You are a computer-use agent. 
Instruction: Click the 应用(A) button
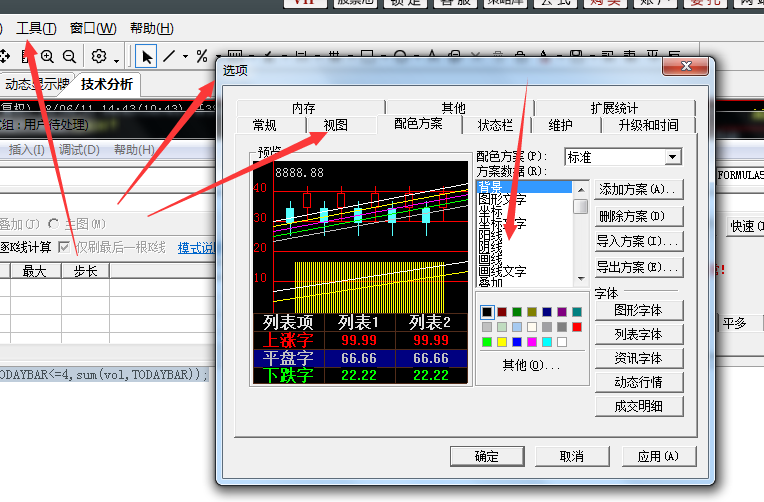pos(659,456)
